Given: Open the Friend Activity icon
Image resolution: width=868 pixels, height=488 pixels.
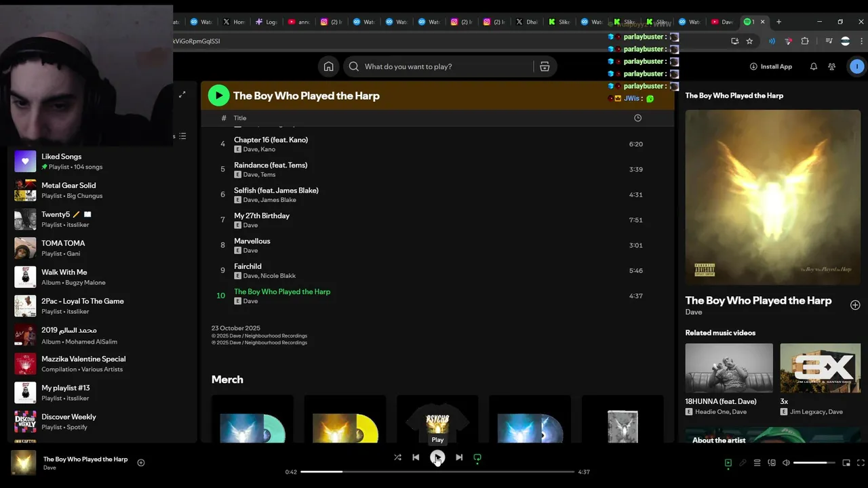Looking at the screenshot, I should [832, 66].
